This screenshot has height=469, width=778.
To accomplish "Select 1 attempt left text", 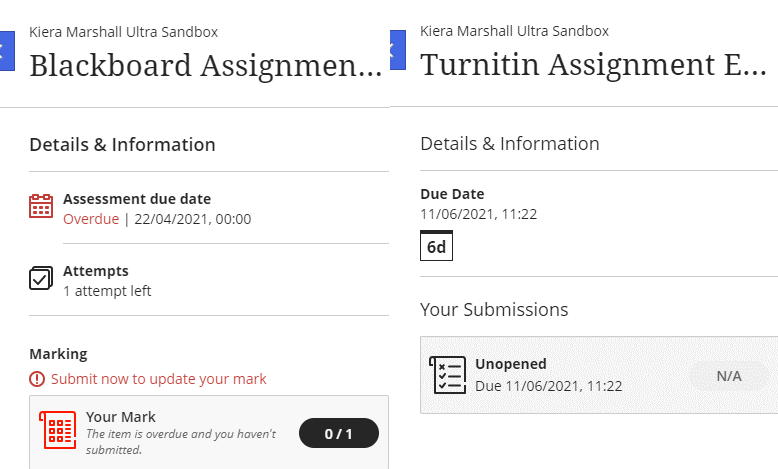I will pyautogui.click(x=107, y=291).
